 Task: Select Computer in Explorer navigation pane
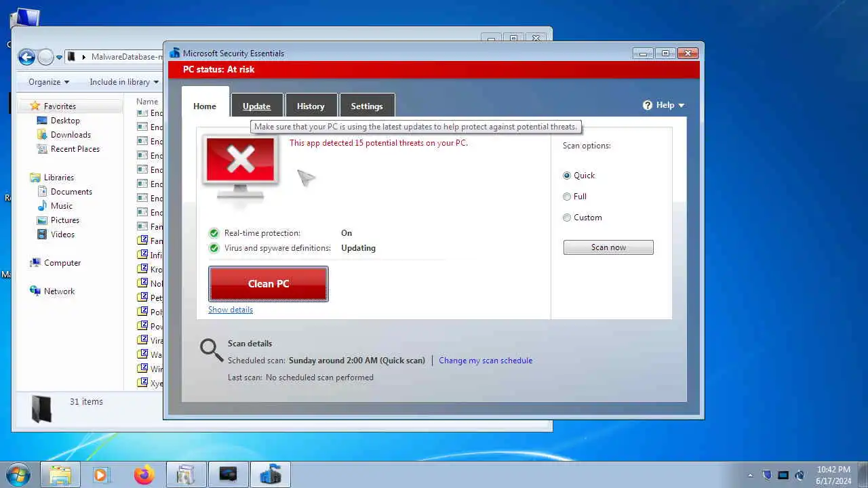pyautogui.click(x=62, y=263)
